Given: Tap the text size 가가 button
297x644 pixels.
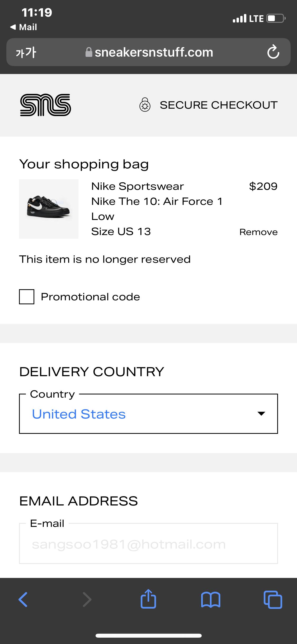Looking at the screenshot, I should click(26, 52).
